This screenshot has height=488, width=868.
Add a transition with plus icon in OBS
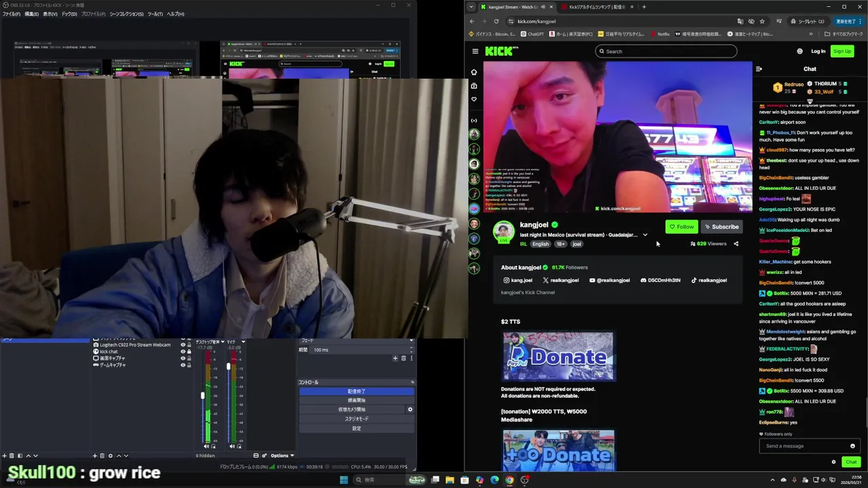pyautogui.click(x=395, y=358)
